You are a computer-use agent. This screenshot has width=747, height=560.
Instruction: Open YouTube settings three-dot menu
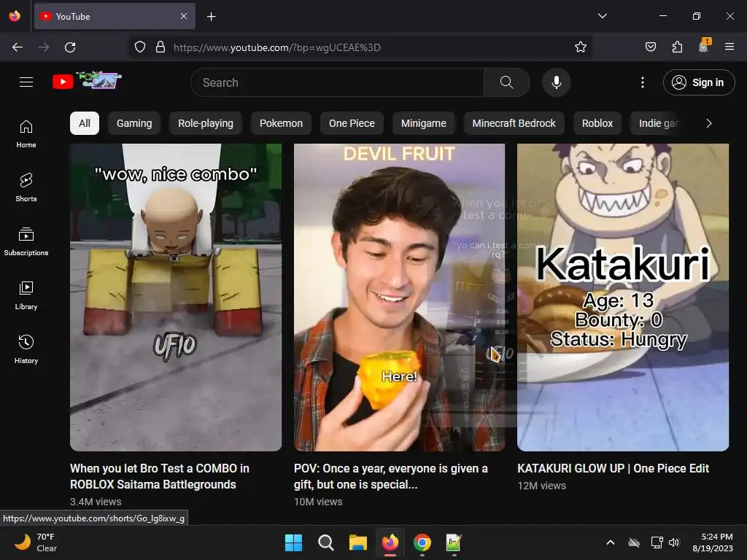(x=642, y=82)
